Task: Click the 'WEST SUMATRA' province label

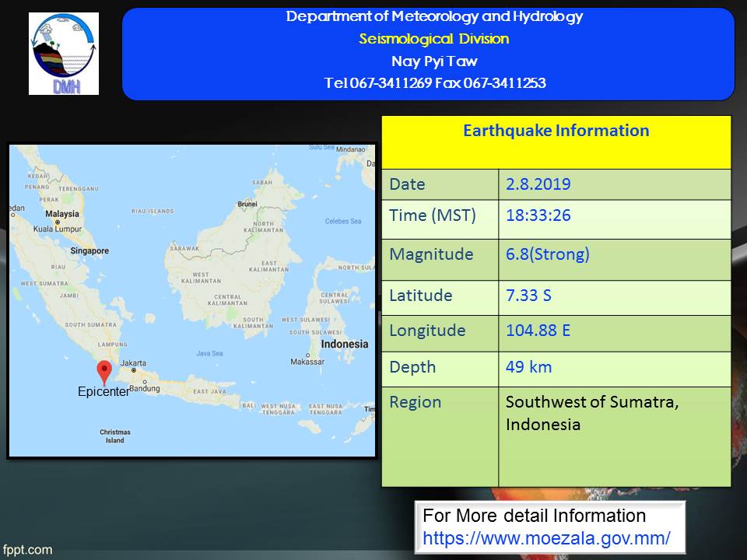Action: point(44,284)
